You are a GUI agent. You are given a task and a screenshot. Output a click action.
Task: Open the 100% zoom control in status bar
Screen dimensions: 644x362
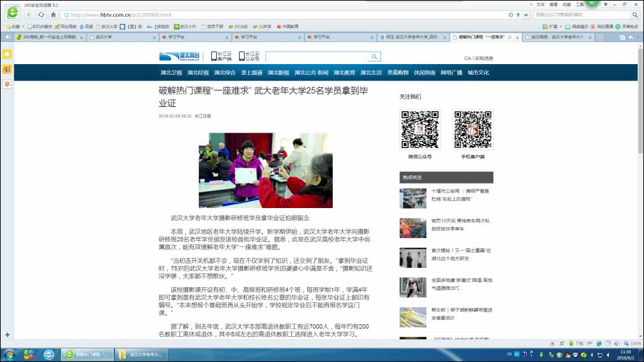[632, 344]
